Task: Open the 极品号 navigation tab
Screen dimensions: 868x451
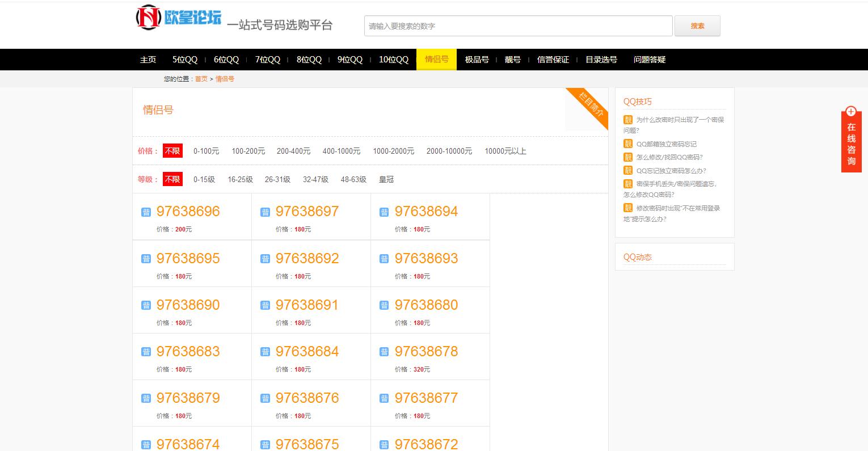Action: tap(477, 59)
